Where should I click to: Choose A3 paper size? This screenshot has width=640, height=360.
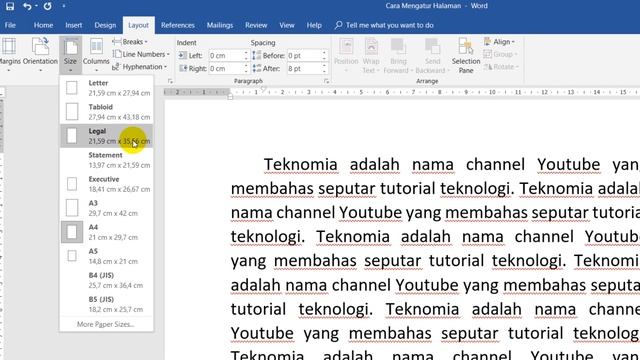107,208
